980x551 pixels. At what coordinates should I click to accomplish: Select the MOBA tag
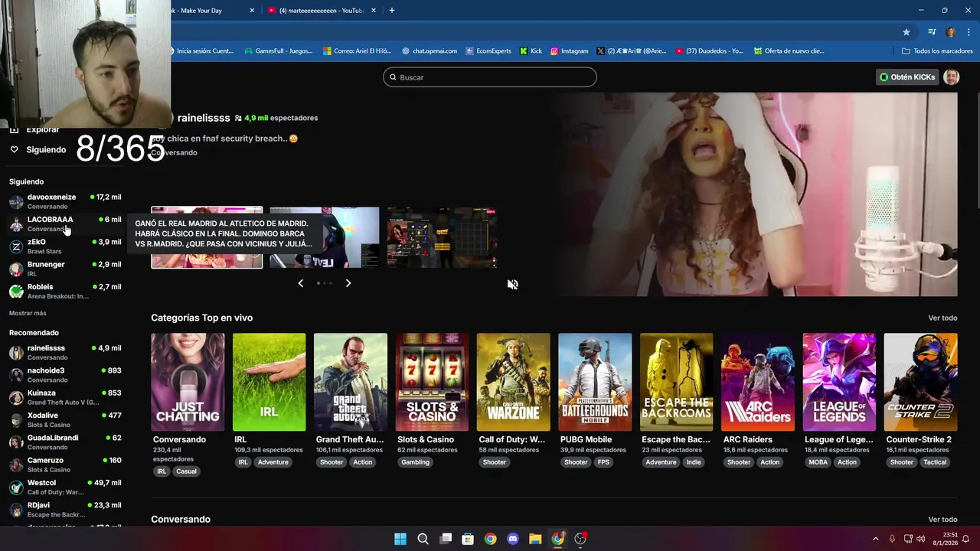(818, 462)
